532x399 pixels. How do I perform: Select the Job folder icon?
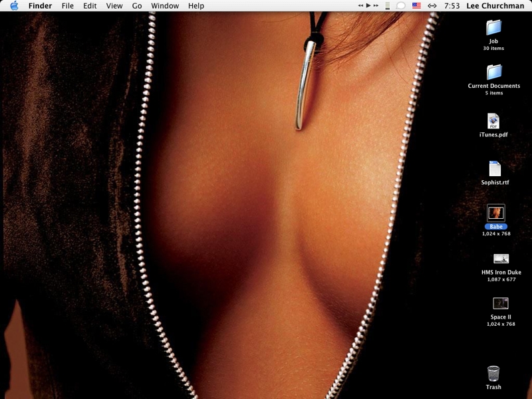click(x=493, y=27)
